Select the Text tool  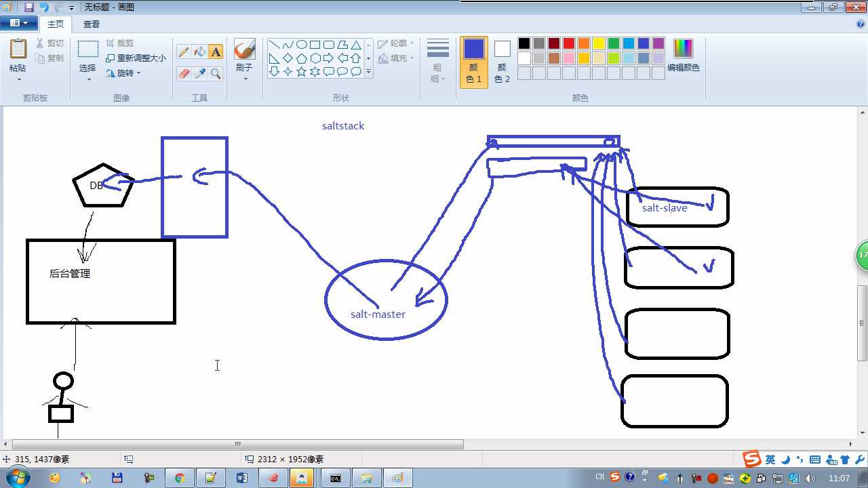216,52
